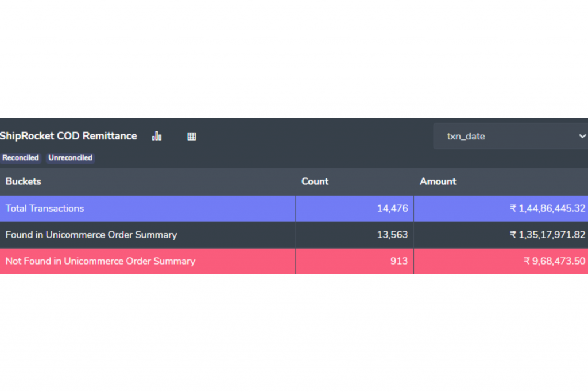The height and width of the screenshot is (392, 588).
Task: Open the txn_date dropdown
Action: pyautogui.click(x=510, y=136)
